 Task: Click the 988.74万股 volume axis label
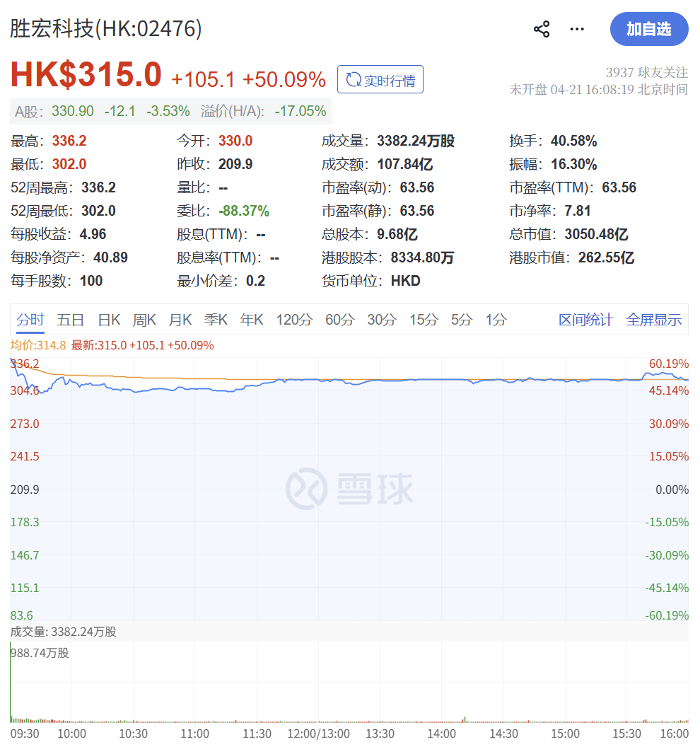click(40, 653)
